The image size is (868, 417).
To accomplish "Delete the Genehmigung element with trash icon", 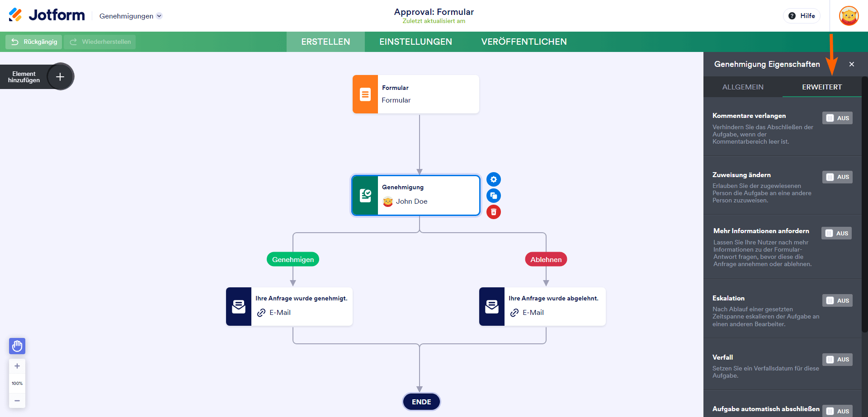I will click(494, 212).
